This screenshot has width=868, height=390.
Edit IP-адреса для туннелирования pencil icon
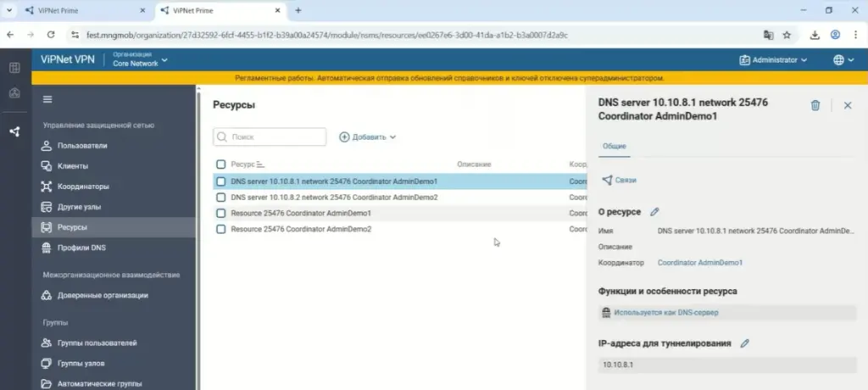(x=744, y=343)
